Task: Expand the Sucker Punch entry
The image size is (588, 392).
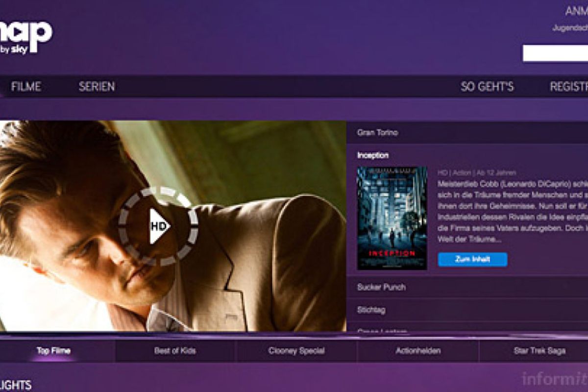Action: [x=381, y=287]
